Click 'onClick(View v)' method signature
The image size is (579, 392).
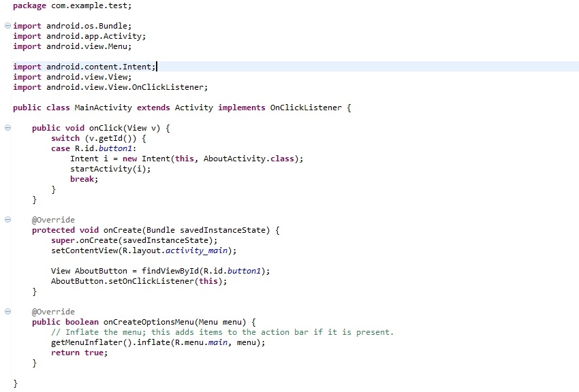125,128
